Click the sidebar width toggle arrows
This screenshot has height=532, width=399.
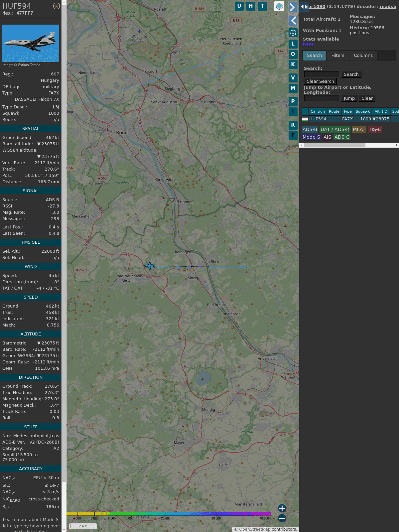[304, 6]
